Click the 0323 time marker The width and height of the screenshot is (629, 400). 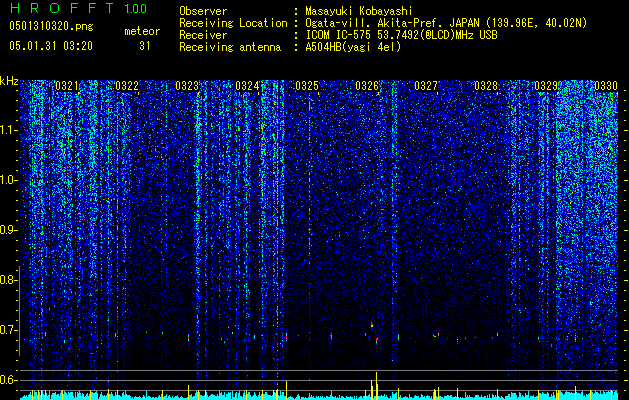pos(187,86)
